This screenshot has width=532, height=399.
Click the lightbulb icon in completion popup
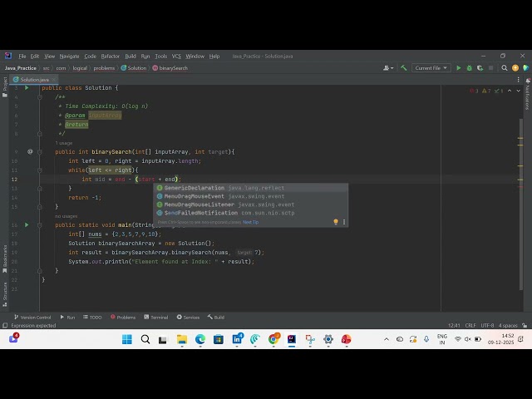point(336,222)
